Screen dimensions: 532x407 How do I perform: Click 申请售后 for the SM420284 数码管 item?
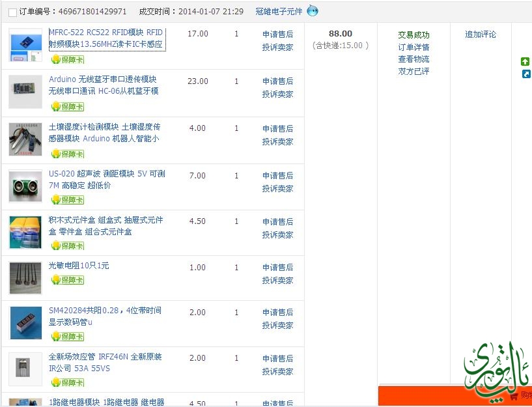tap(277, 312)
